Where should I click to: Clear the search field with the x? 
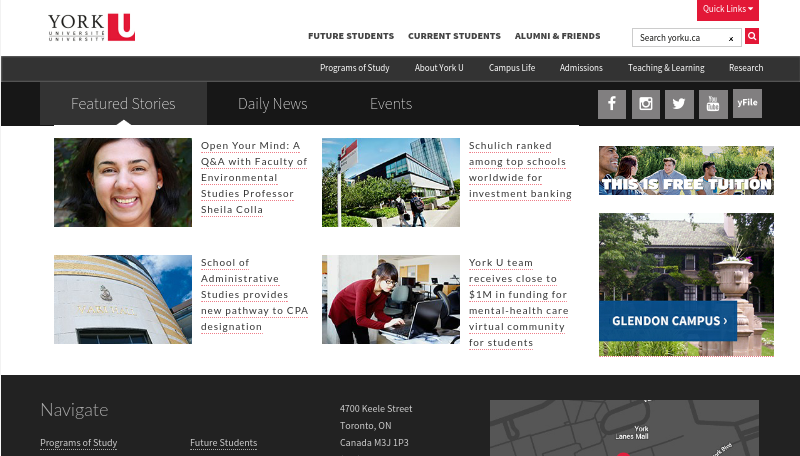click(x=731, y=39)
